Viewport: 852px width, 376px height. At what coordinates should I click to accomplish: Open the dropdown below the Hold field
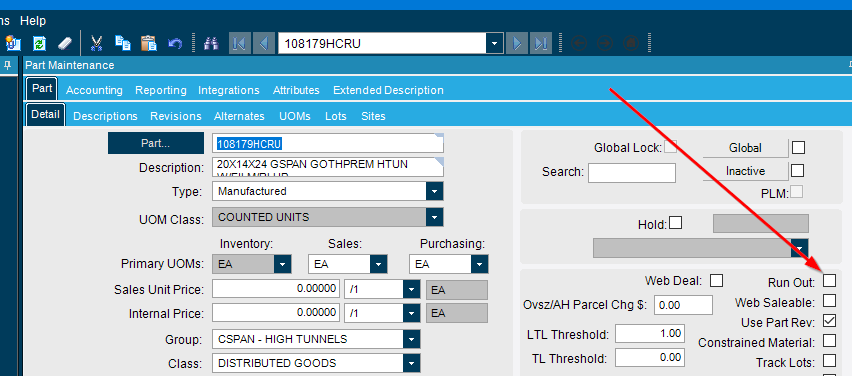click(800, 248)
